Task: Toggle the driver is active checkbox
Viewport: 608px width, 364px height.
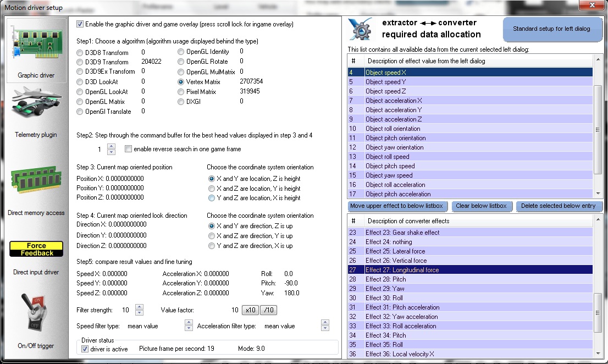Action: pos(85,349)
